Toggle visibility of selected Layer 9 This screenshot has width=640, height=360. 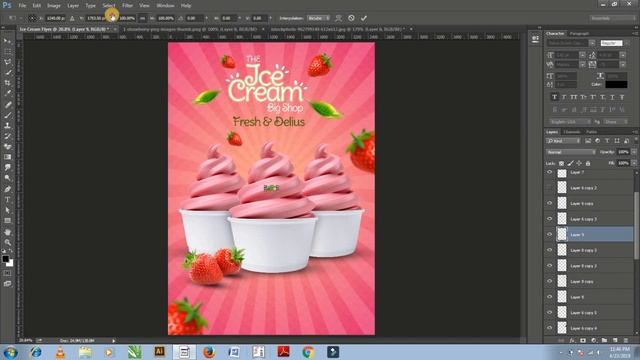pyautogui.click(x=549, y=235)
